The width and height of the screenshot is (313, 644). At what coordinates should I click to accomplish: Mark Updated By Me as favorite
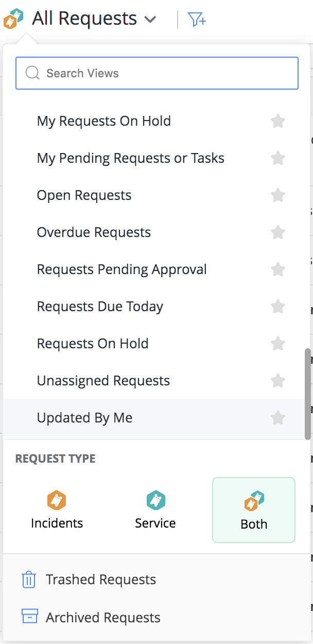point(278,418)
